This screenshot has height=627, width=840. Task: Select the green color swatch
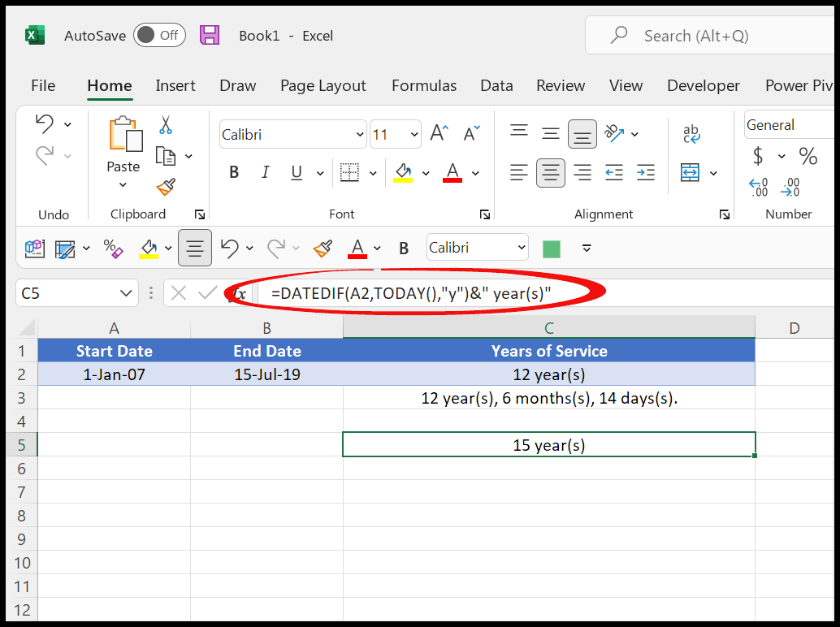(551, 249)
